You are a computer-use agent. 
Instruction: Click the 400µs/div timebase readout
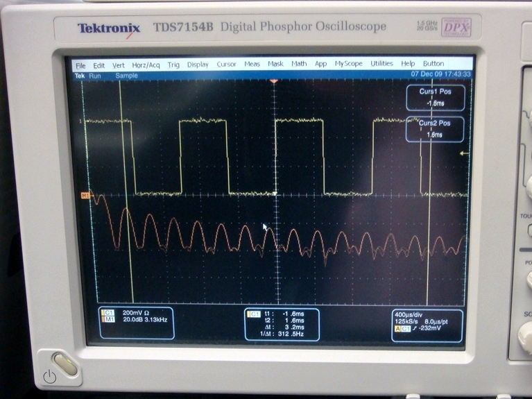[409, 315]
